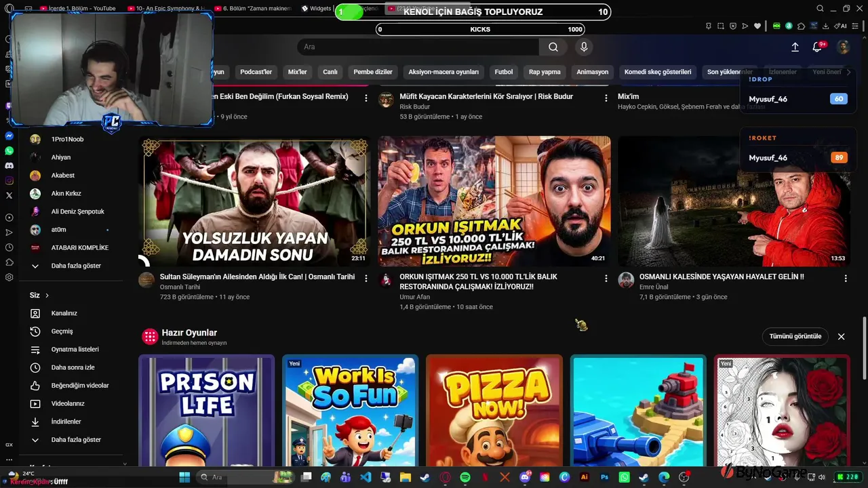Open Instagram in the Opera sidebar
This screenshot has width=868, height=488.
pyautogui.click(x=9, y=180)
